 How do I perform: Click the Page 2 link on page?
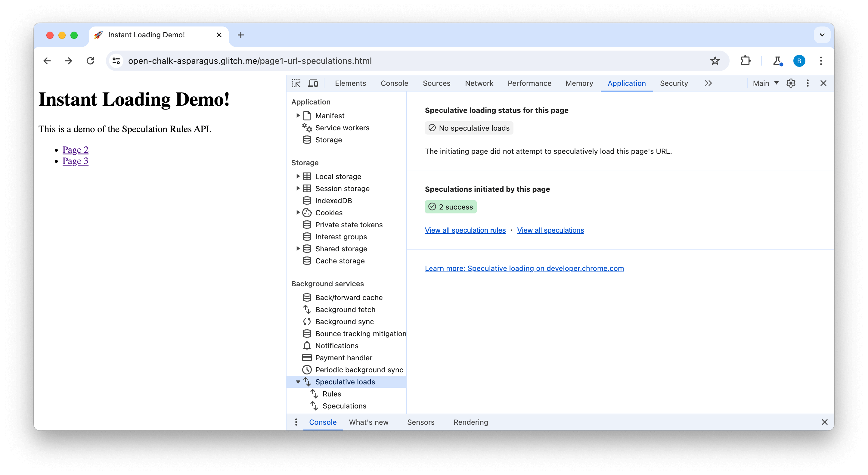point(75,150)
